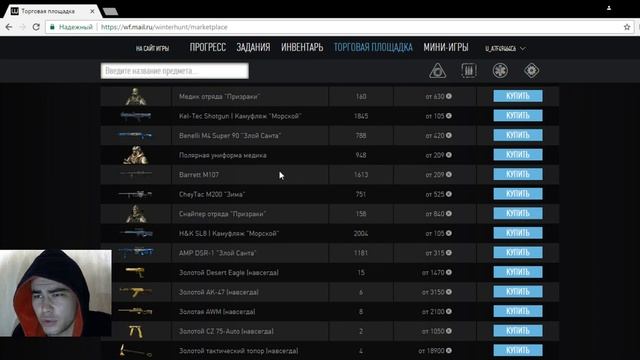The image size is (640, 360).
Task: Buy the Золотой тактический топор
Action: click(518, 350)
